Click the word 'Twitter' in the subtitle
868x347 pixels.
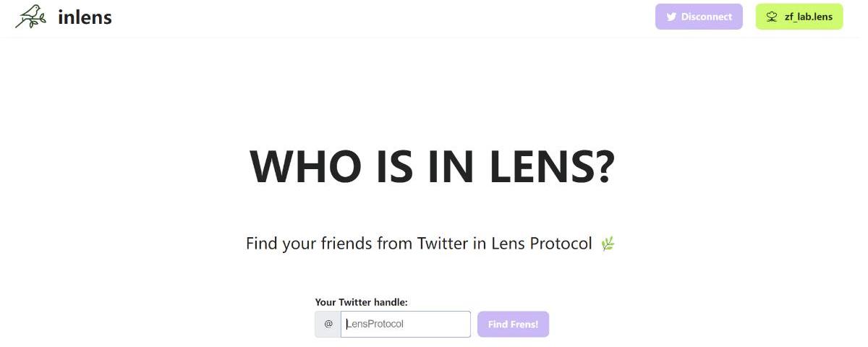[443, 244]
